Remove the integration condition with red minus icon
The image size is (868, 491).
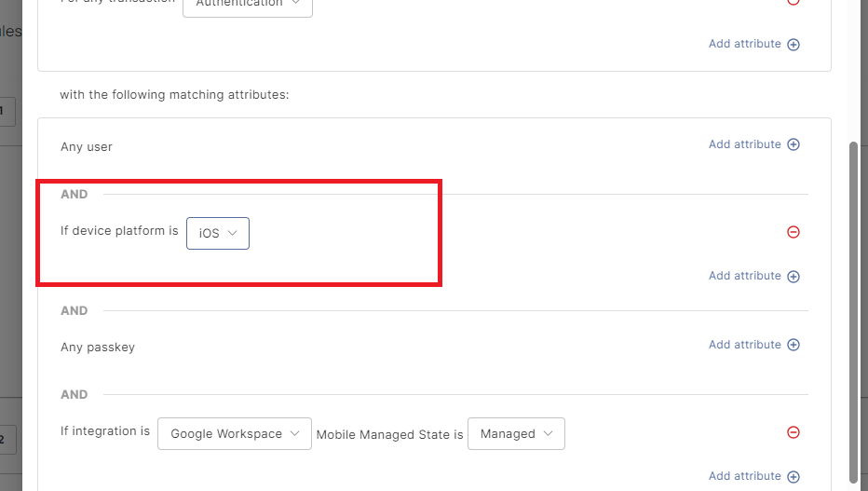pos(793,432)
